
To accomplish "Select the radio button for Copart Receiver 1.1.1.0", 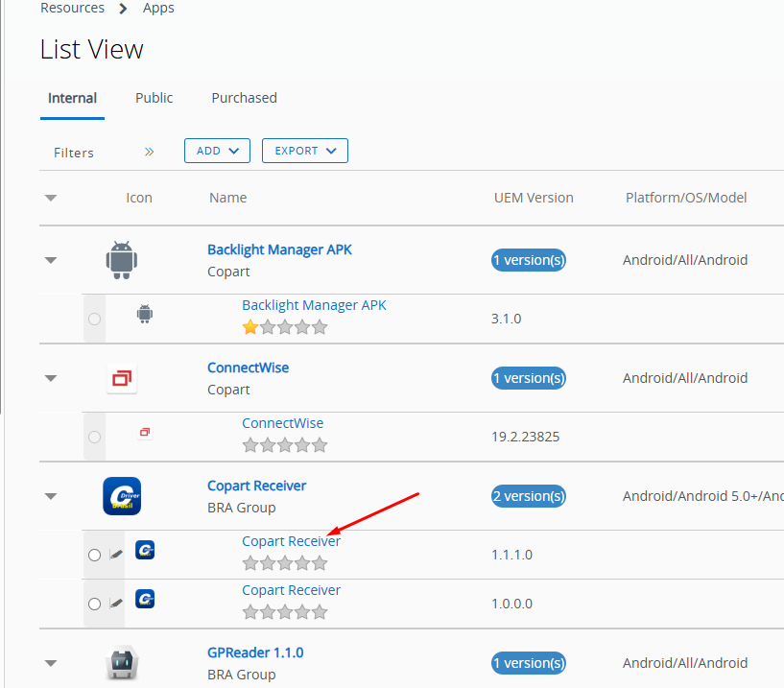I will click(x=94, y=555).
